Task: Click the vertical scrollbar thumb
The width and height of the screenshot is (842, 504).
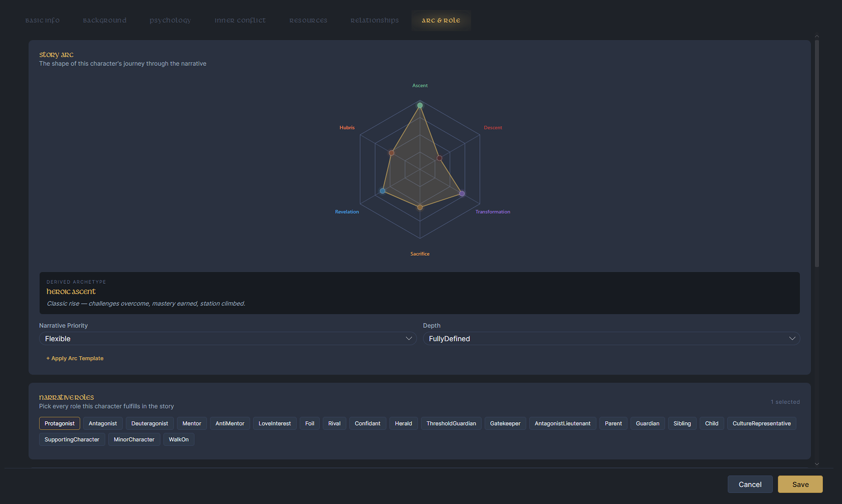Action: (x=817, y=153)
